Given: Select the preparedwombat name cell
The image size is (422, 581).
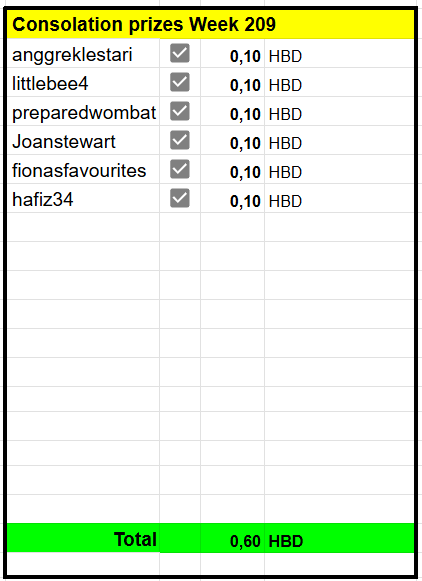Looking at the screenshot, I should pos(83,111).
